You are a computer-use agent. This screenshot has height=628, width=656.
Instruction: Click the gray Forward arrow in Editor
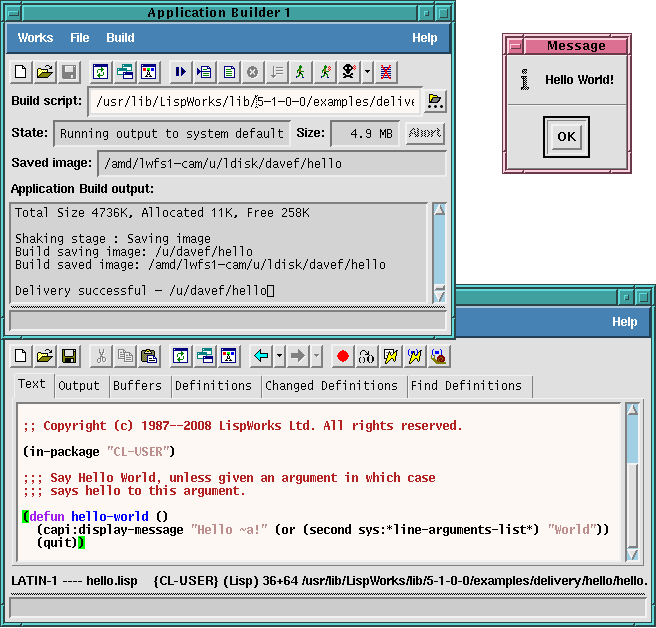(x=298, y=356)
